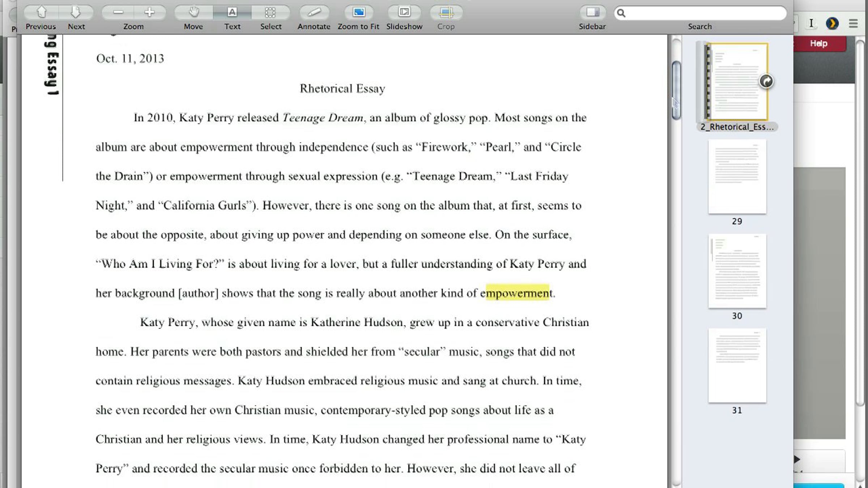Click the Zoom to Fit icon
868x488 pixels.
(358, 13)
